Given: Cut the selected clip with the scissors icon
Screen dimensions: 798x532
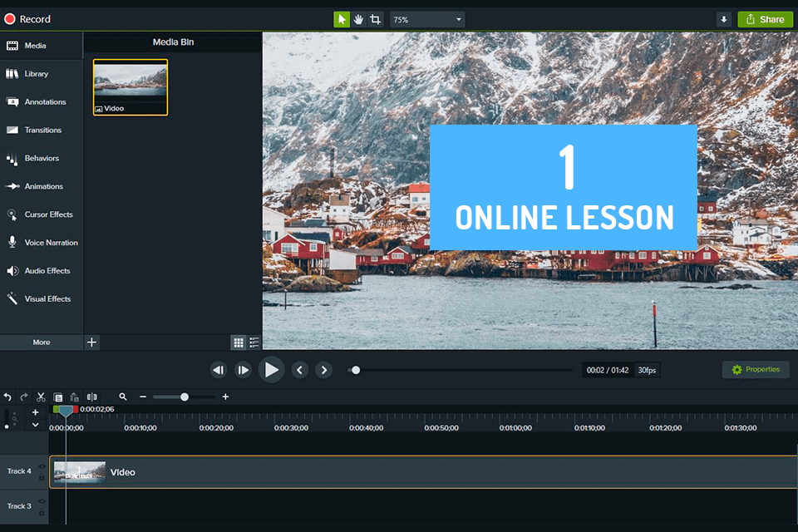Looking at the screenshot, I should point(40,397).
